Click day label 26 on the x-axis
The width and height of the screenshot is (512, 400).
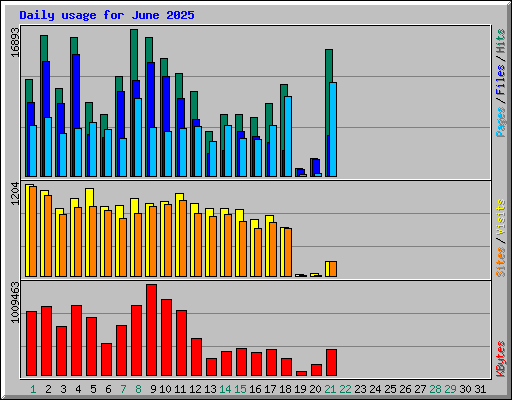tap(405, 389)
